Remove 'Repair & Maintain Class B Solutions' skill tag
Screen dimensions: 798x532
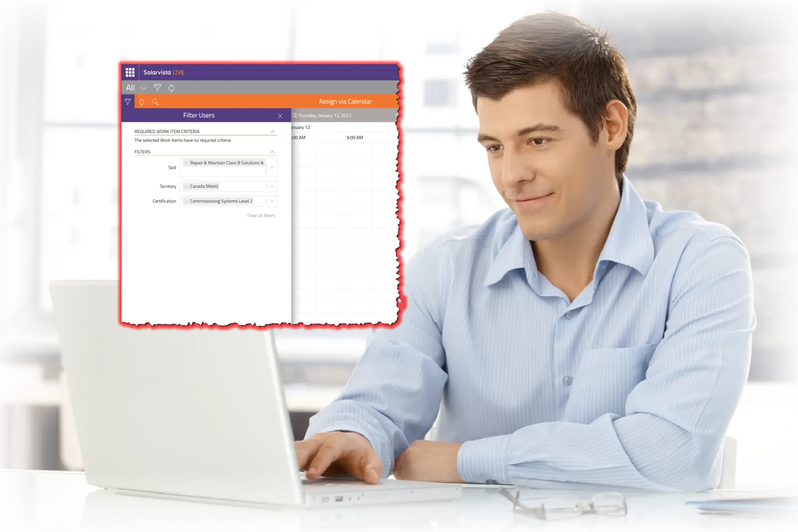tap(185, 163)
